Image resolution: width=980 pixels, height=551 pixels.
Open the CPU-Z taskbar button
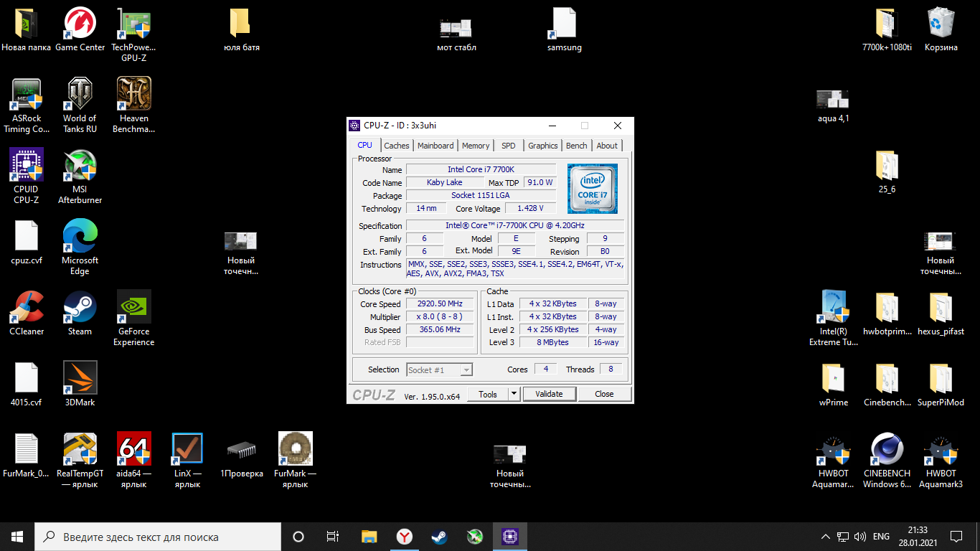pyautogui.click(x=510, y=537)
